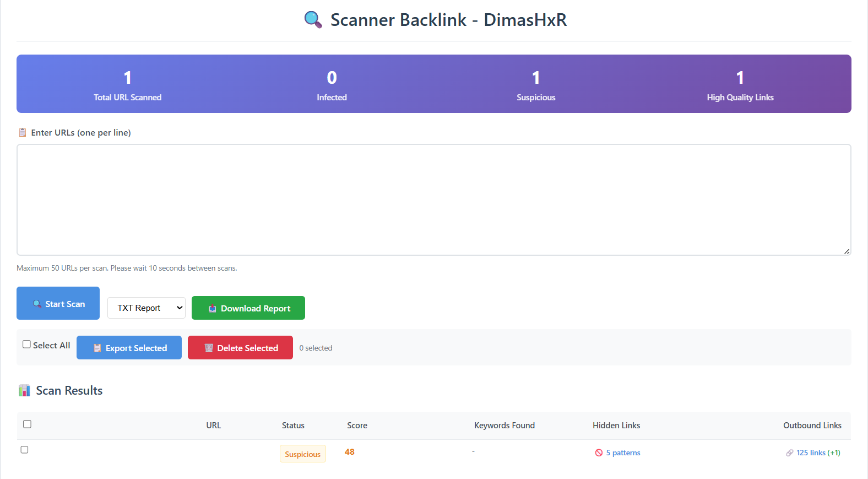Click the blocked icon beside 5 patterns

click(599, 453)
